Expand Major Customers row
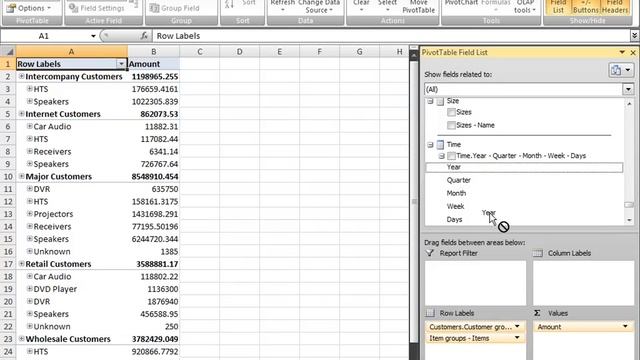 pyautogui.click(x=21, y=176)
